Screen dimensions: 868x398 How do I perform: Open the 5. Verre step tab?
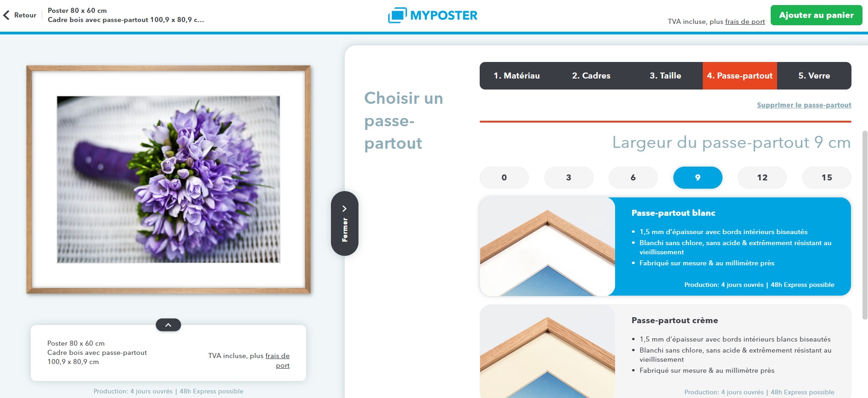point(814,76)
